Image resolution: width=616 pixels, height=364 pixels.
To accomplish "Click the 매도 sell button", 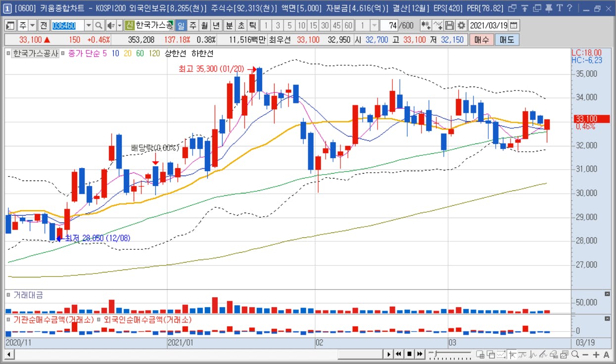I will point(507,40).
